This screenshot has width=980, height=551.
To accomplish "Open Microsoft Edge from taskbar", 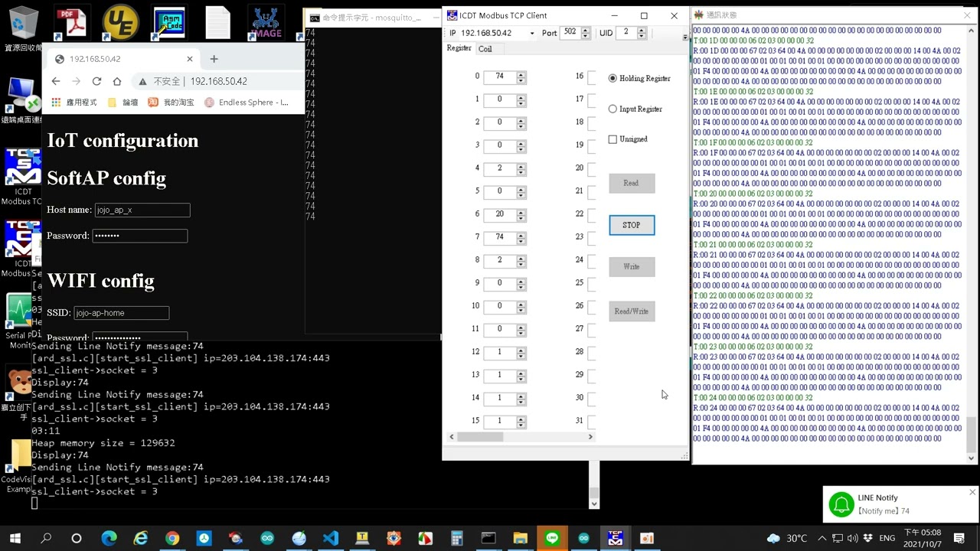I will (108, 538).
